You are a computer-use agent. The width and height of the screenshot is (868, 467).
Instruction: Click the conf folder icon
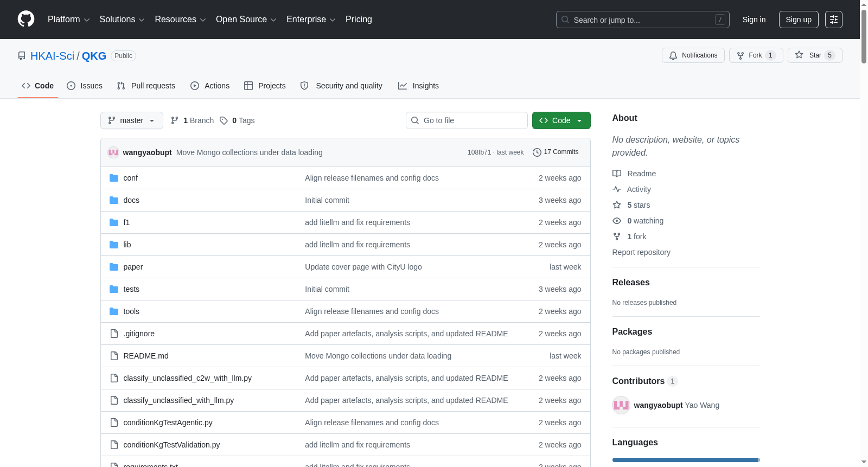tap(114, 178)
